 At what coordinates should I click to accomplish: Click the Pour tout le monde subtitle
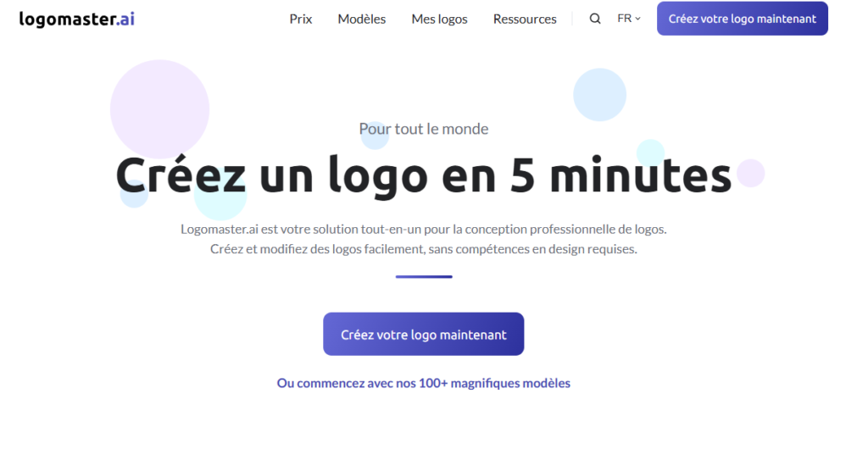(x=424, y=129)
